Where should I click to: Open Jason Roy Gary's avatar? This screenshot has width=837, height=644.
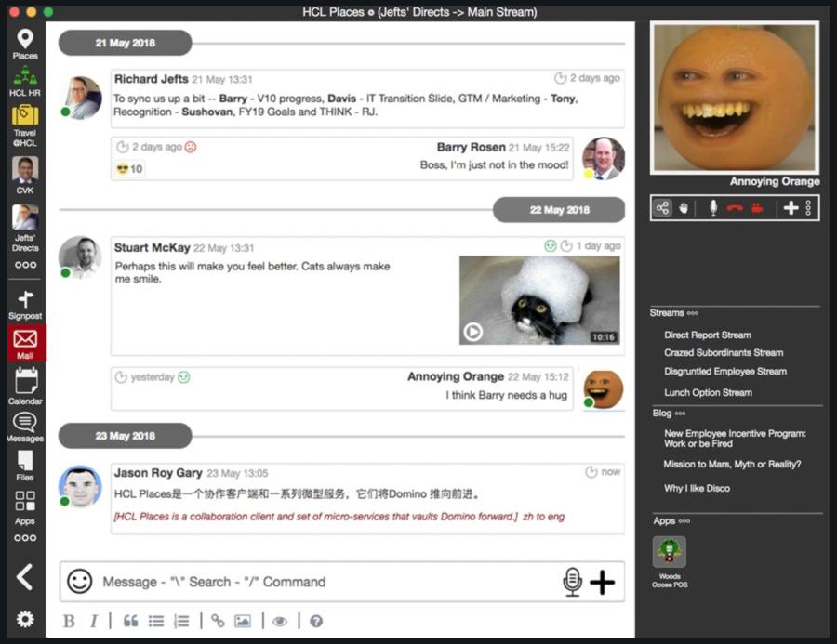pos(80,486)
